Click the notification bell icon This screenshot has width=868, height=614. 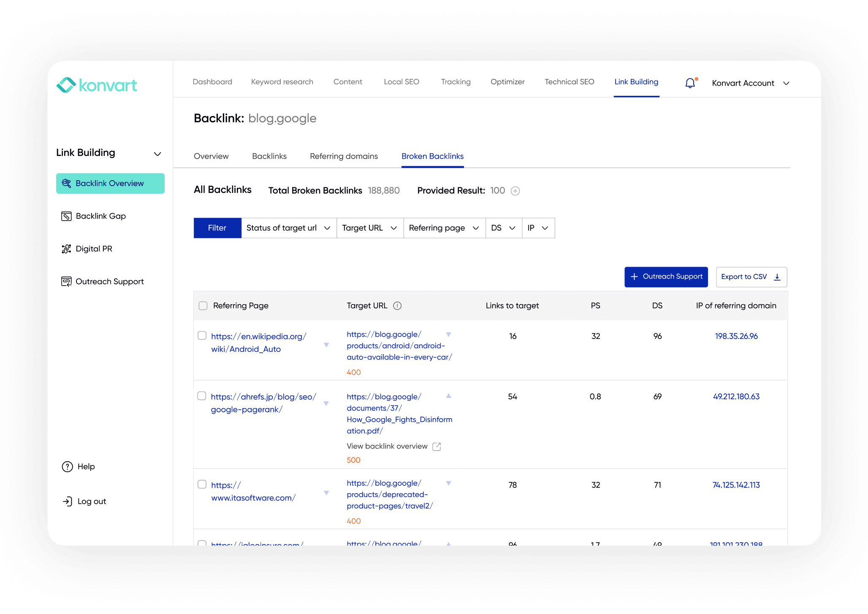click(690, 83)
